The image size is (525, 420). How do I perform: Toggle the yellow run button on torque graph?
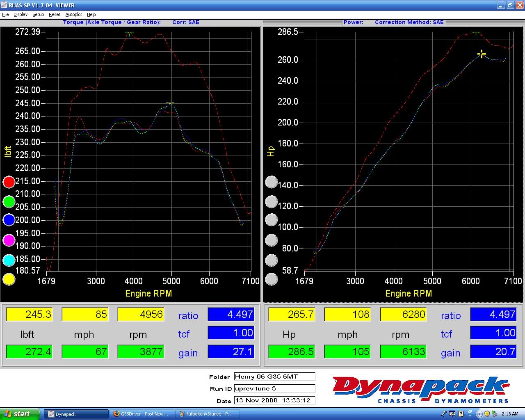coord(9,279)
